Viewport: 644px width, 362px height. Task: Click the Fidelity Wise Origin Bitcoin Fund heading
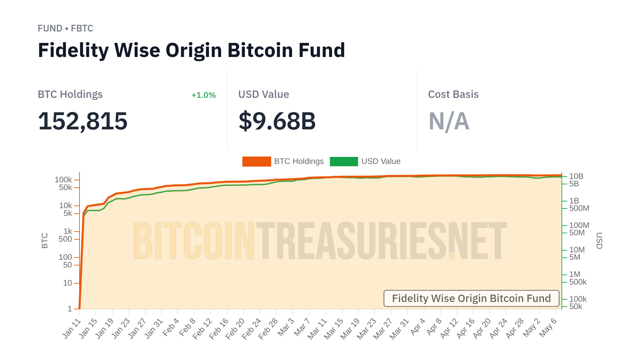(192, 50)
